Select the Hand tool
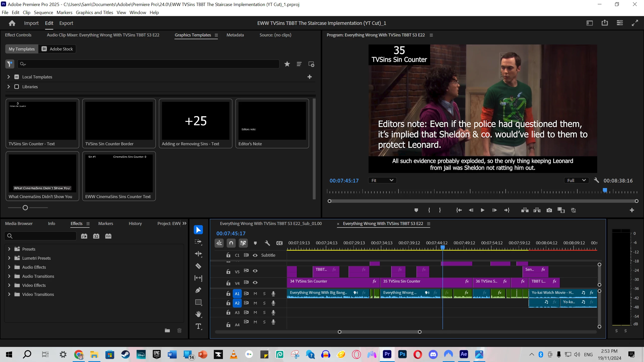The image size is (644, 362). click(x=198, y=314)
